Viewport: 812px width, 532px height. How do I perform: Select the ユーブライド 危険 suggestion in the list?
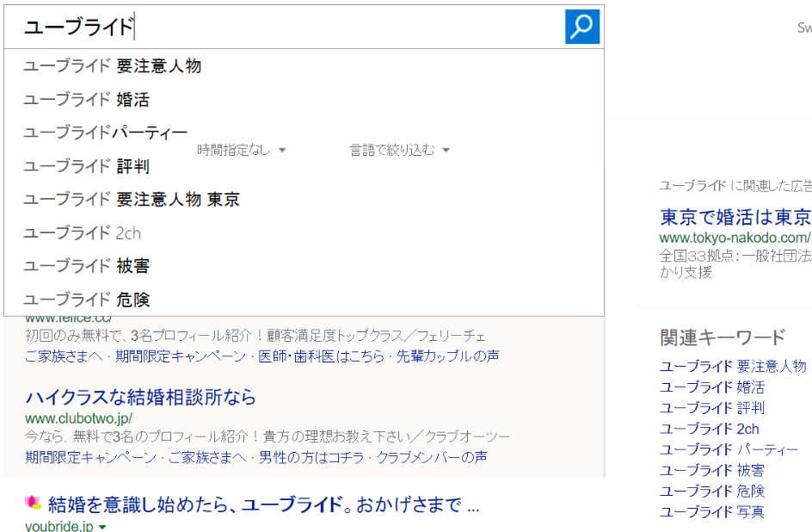click(x=86, y=300)
